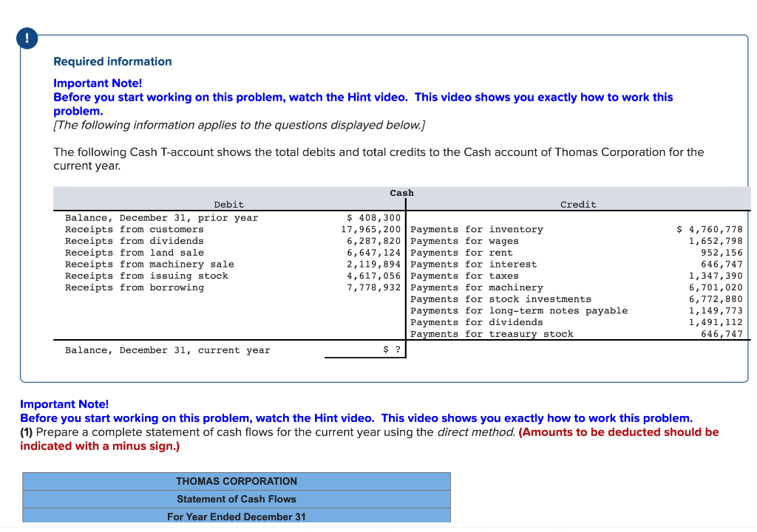Viewport: 757px width, 532px height.
Task: Select 'Payments for treasury stock' label
Action: (x=492, y=333)
